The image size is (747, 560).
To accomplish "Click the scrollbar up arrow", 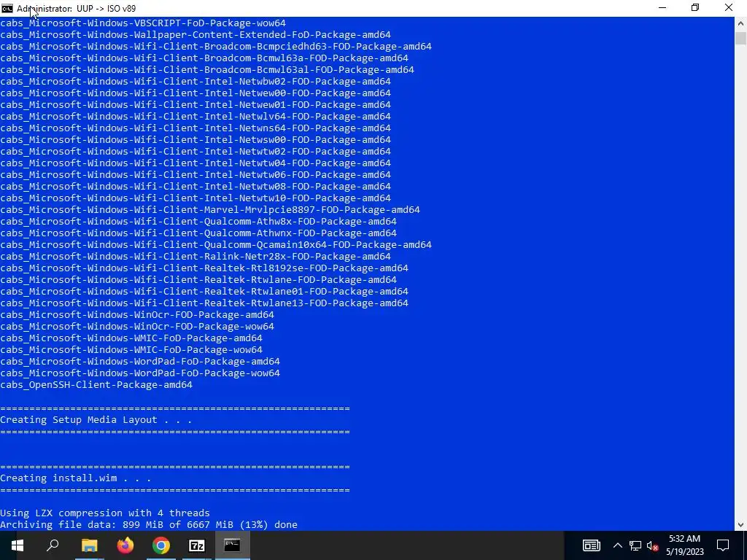I will click(740, 23).
